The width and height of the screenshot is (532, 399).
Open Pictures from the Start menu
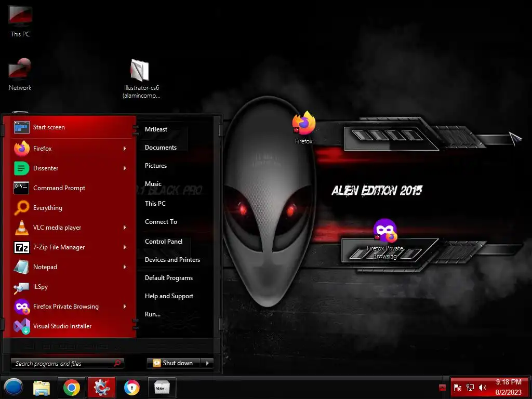(x=156, y=166)
